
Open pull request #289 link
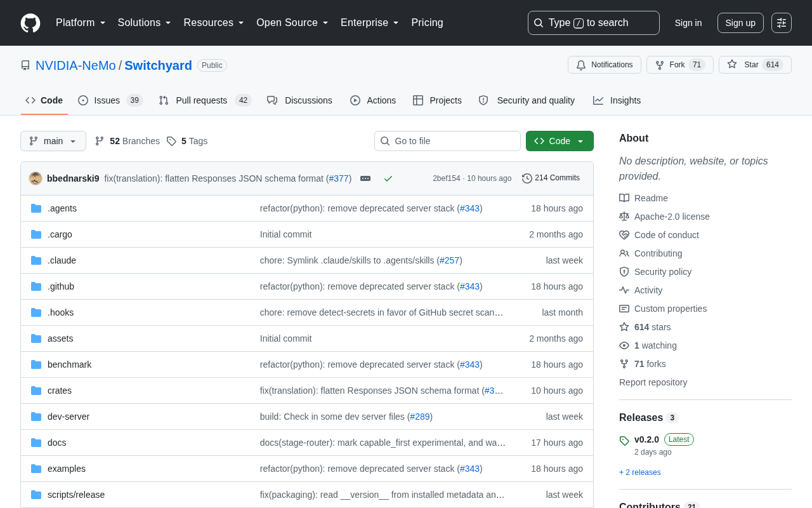click(420, 417)
